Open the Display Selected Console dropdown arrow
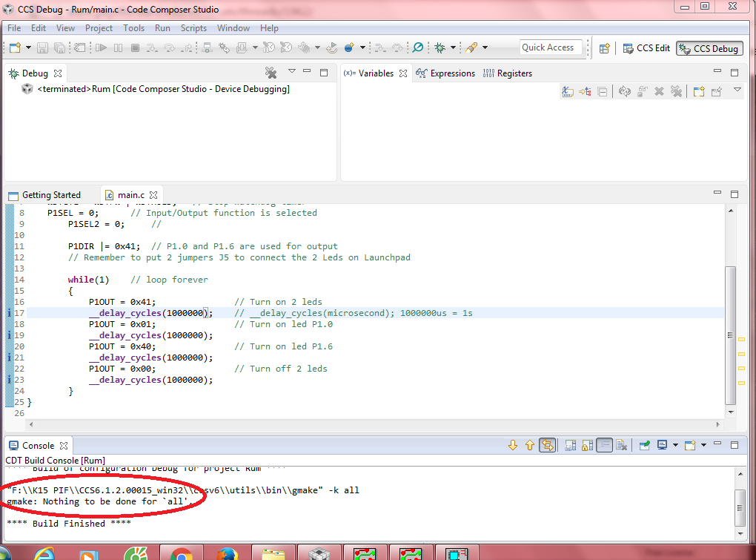Screen dimensions: 756x560 coord(674,446)
